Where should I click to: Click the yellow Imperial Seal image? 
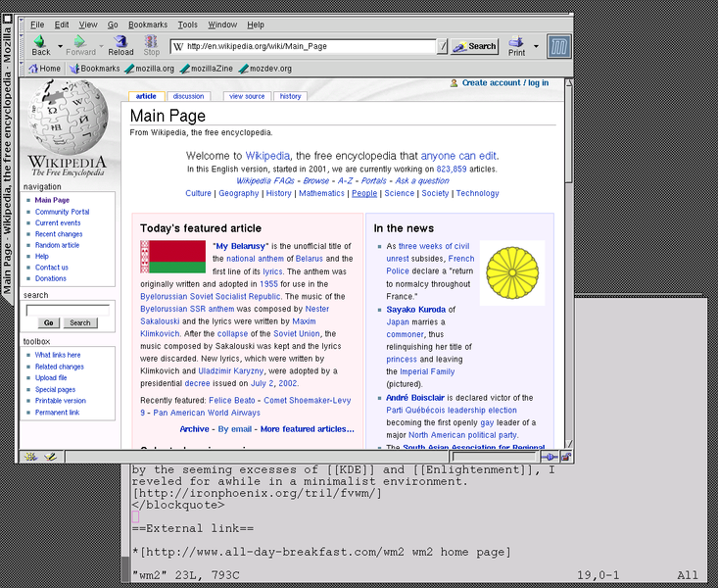click(x=512, y=272)
